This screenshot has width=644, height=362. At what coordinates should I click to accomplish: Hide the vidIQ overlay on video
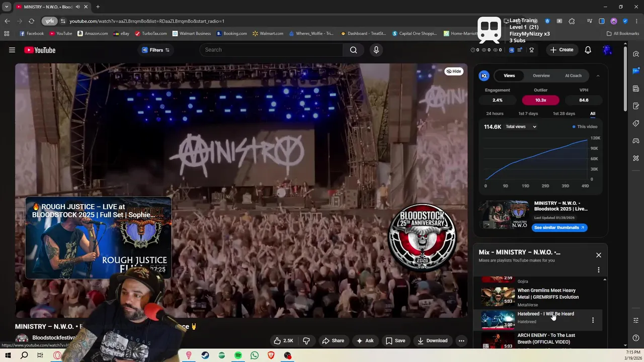pyautogui.click(x=454, y=71)
